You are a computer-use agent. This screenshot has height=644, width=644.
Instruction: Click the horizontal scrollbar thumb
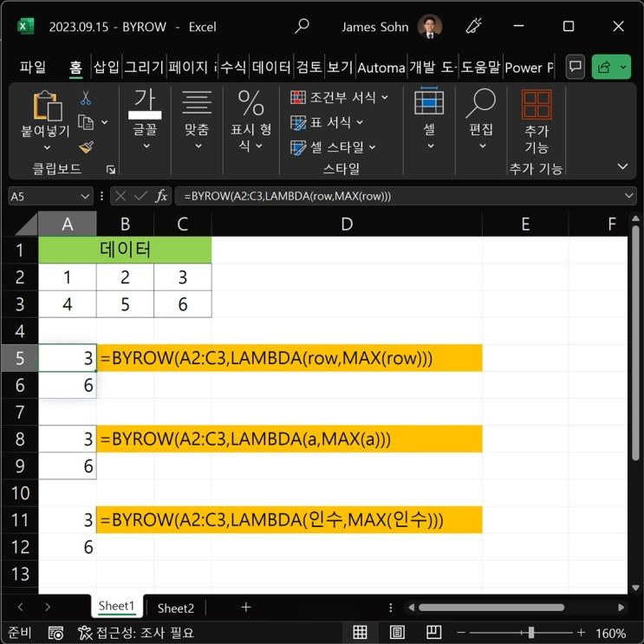(x=491, y=608)
